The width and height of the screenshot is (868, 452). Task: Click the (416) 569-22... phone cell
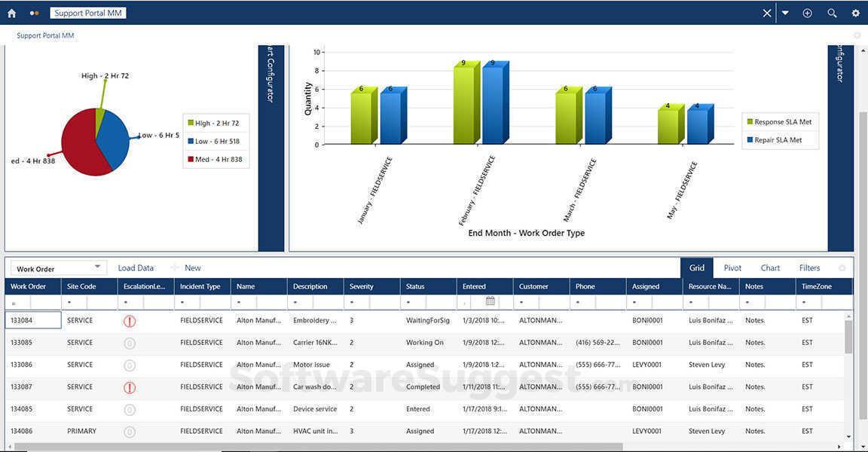click(598, 343)
